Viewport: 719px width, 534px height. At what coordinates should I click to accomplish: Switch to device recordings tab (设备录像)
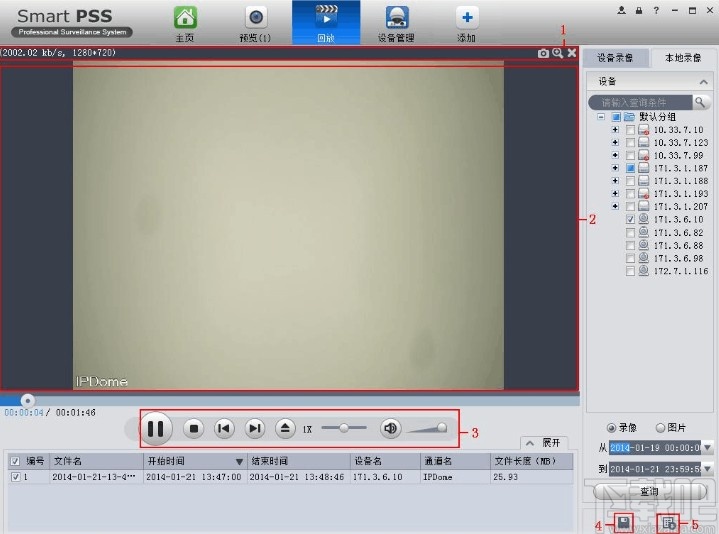point(615,58)
